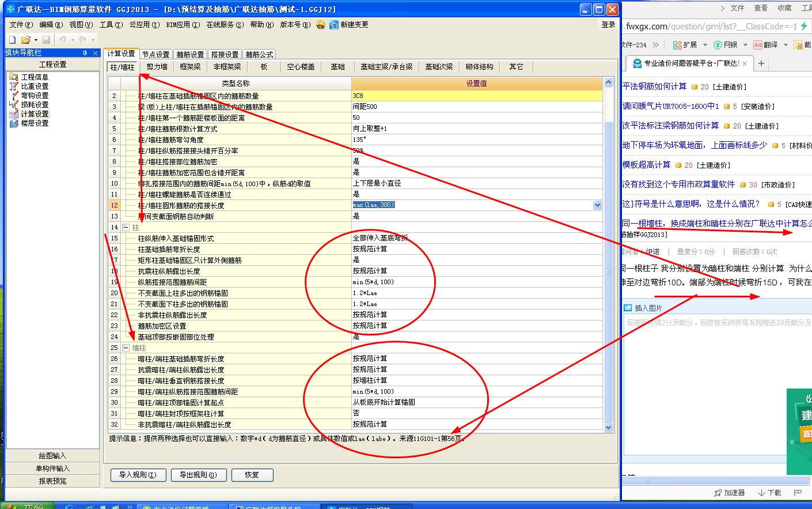This screenshot has width=812, height=509.
Task: Select the 框架梁 sub-tab
Action: point(190,67)
